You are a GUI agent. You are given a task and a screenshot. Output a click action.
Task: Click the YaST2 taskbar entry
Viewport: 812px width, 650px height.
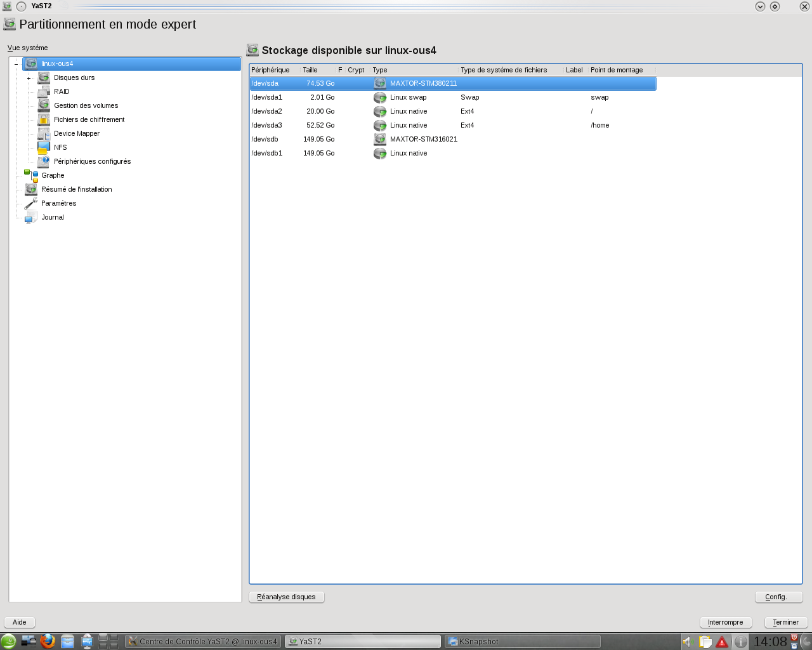point(362,642)
